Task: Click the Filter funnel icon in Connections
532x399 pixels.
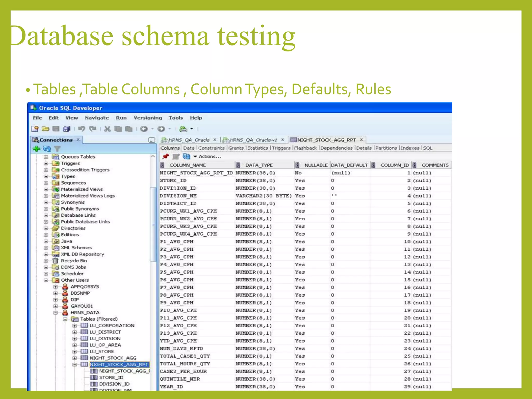Action: point(57,149)
